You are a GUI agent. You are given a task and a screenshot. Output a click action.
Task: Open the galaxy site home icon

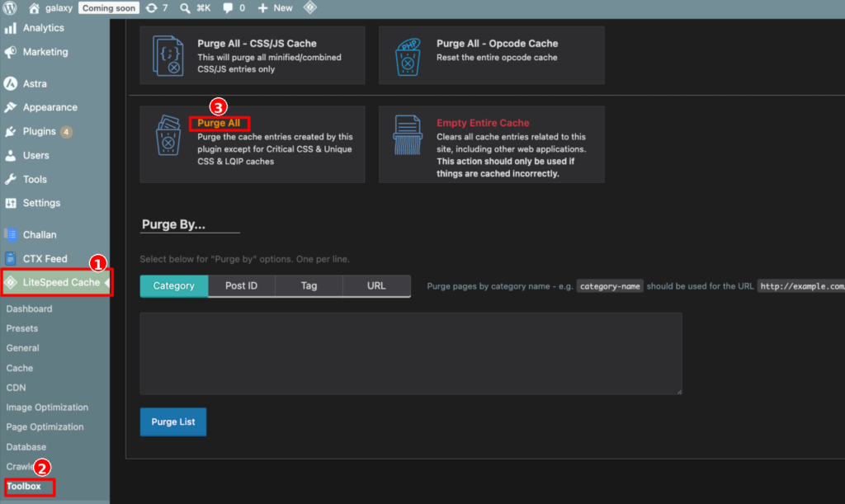tap(34, 8)
